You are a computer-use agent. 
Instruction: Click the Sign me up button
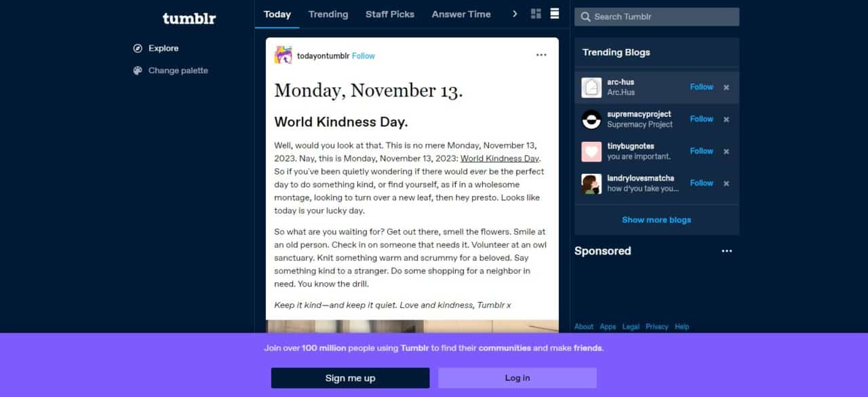coord(350,378)
